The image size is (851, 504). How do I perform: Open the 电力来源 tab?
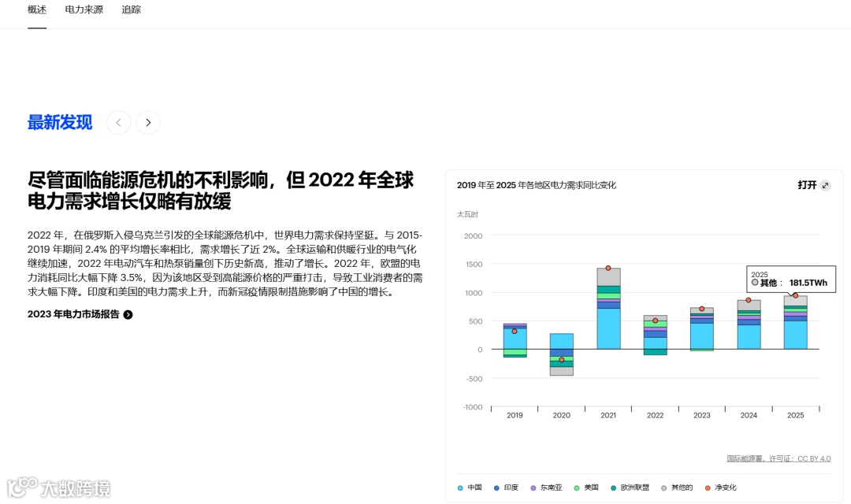click(x=84, y=9)
